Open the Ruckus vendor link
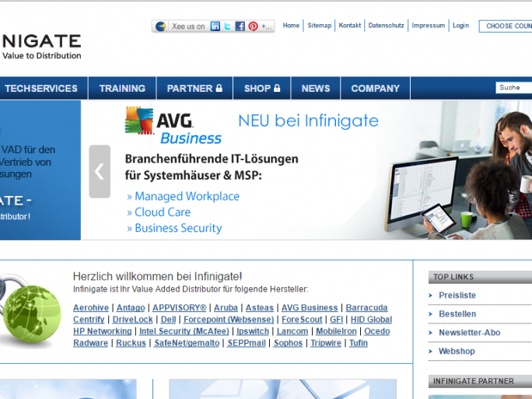 coord(131,343)
